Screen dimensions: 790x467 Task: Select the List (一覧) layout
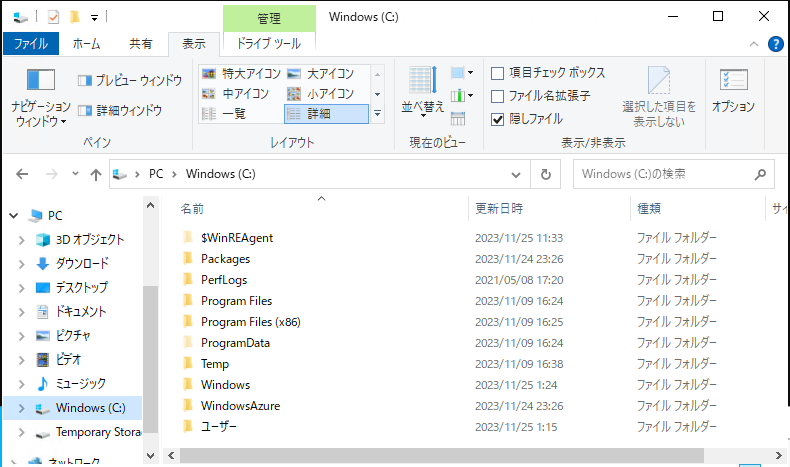point(224,114)
